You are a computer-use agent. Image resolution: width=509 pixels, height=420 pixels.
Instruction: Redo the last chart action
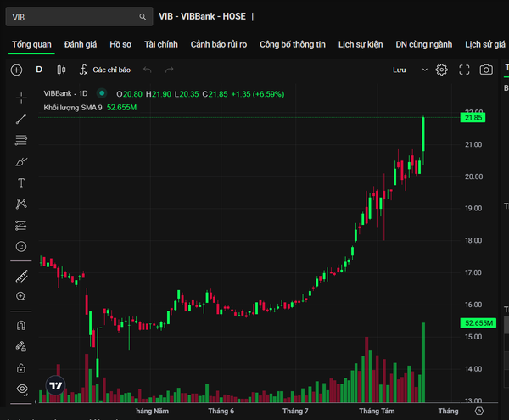(x=169, y=70)
